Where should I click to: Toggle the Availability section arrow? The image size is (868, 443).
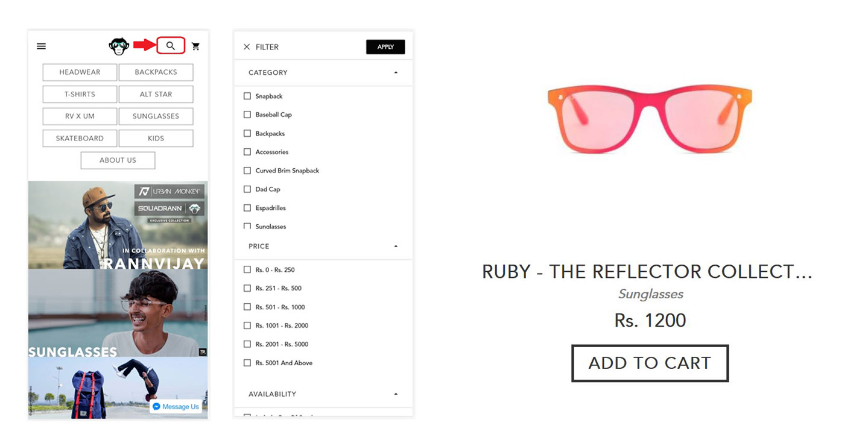tap(396, 394)
